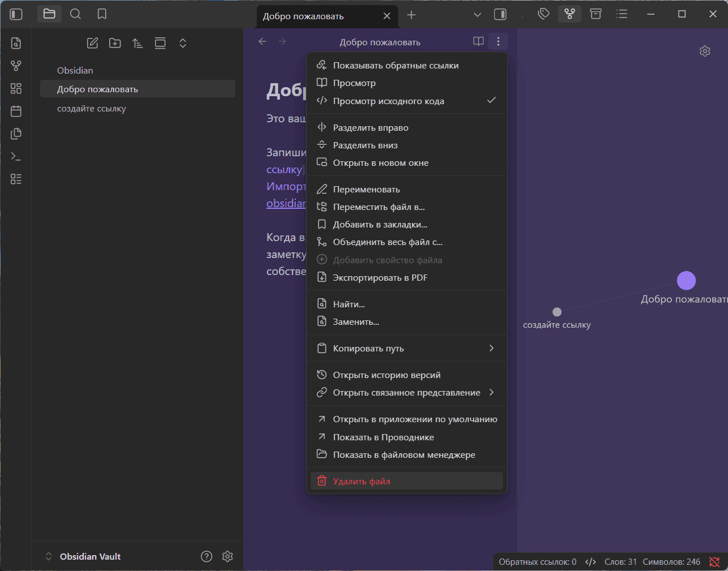Toggle the right sidebar icon
The width and height of the screenshot is (728, 571).
coord(500,14)
